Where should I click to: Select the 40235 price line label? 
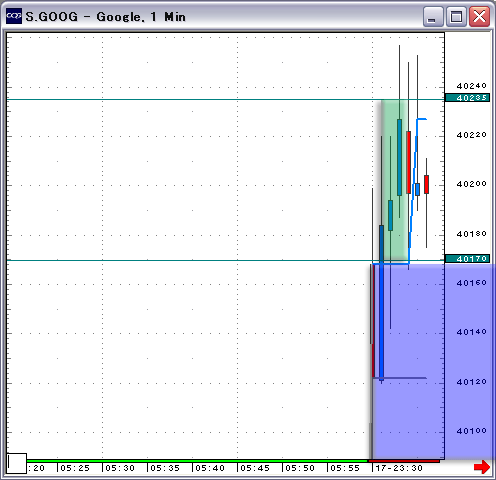[x=467, y=98]
